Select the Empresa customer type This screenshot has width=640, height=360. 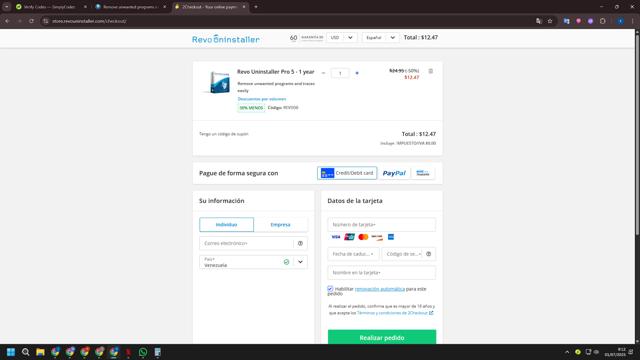tap(280, 224)
